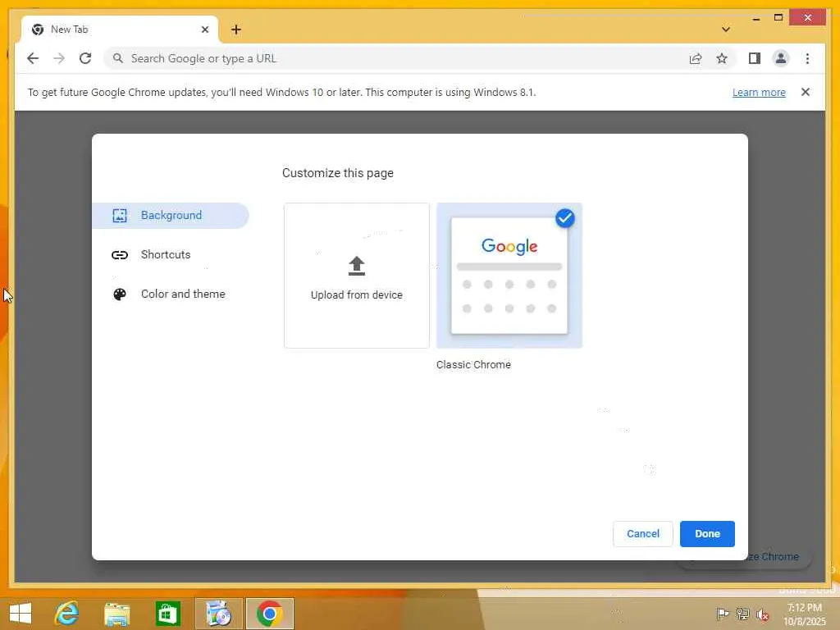Open the profile avatar icon
The height and width of the screenshot is (630, 840).
(x=781, y=58)
